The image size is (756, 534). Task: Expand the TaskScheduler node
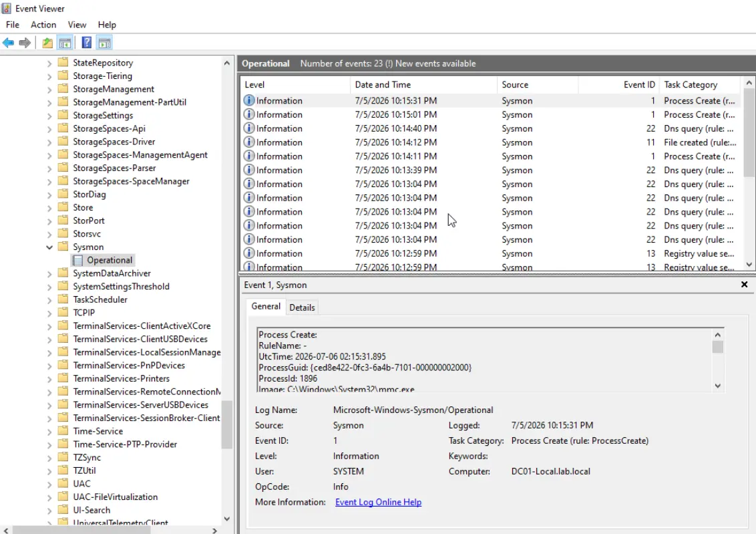49,300
